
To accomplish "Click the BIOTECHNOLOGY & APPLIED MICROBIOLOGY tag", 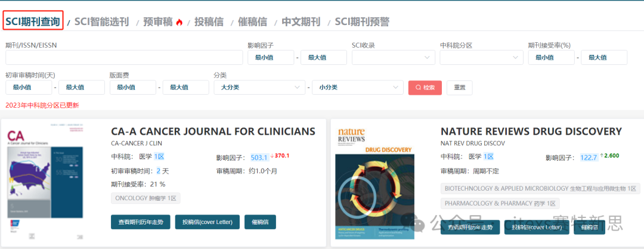I will [x=540, y=189].
